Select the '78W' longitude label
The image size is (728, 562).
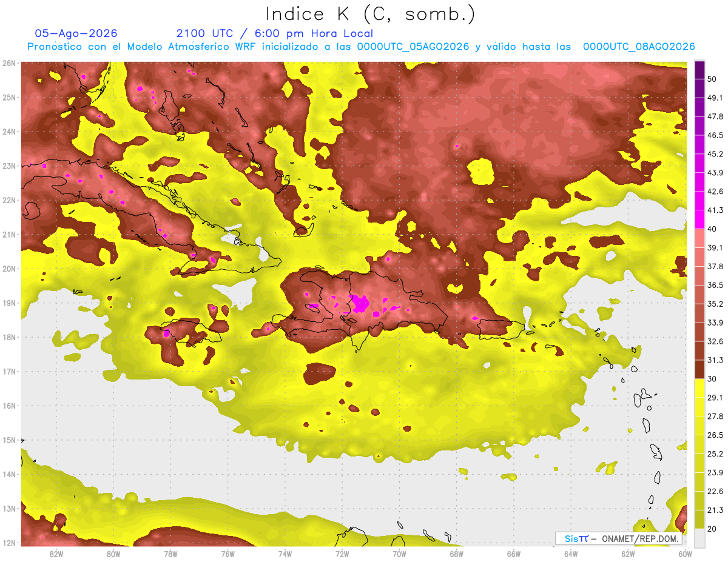(170, 554)
